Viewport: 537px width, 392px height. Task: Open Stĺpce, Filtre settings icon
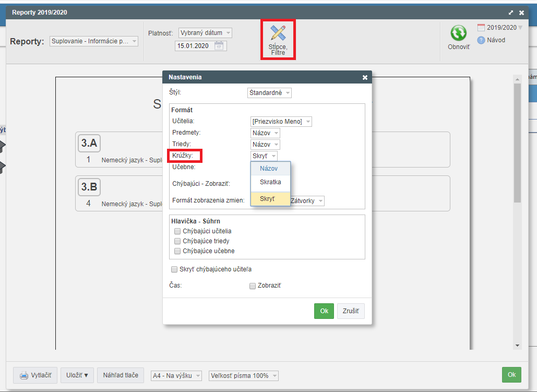click(x=278, y=34)
